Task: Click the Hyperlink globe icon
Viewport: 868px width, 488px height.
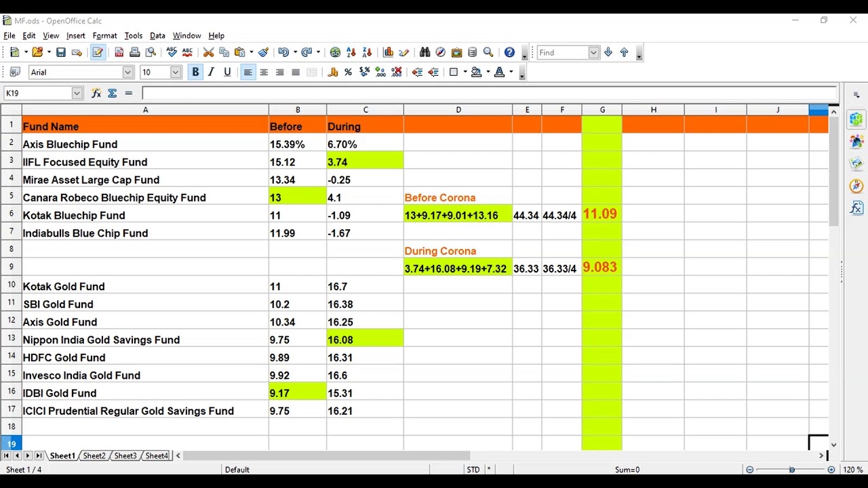Action: pyautogui.click(x=335, y=52)
